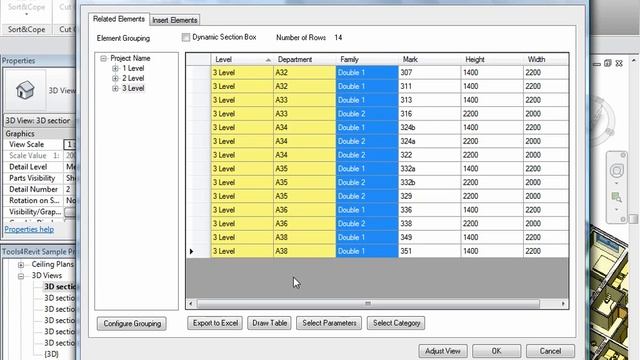The height and width of the screenshot is (360, 640).
Task: Cancel the dialog
Action: click(x=550, y=351)
